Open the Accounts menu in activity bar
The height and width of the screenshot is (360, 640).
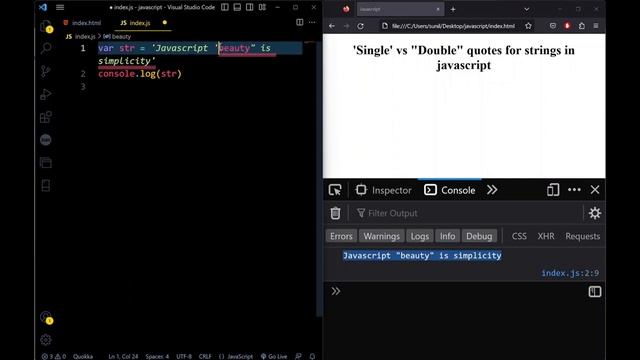coord(46,317)
